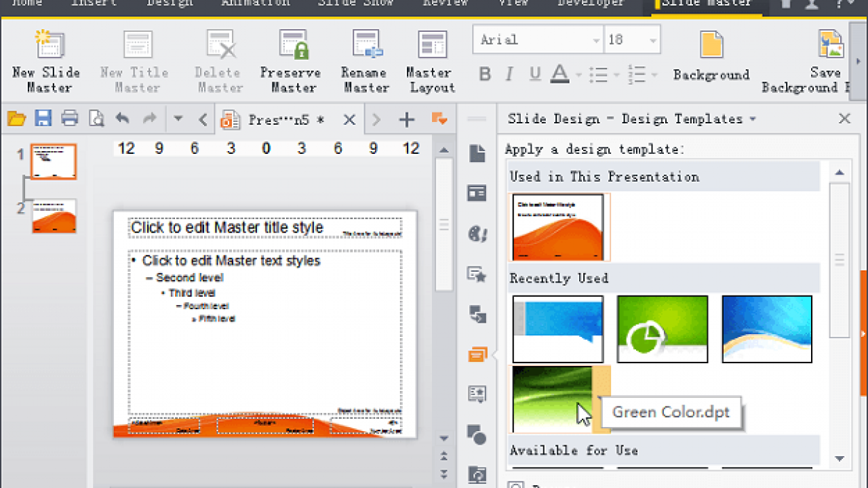Open the Shapes sidebar icon

(x=477, y=434)
